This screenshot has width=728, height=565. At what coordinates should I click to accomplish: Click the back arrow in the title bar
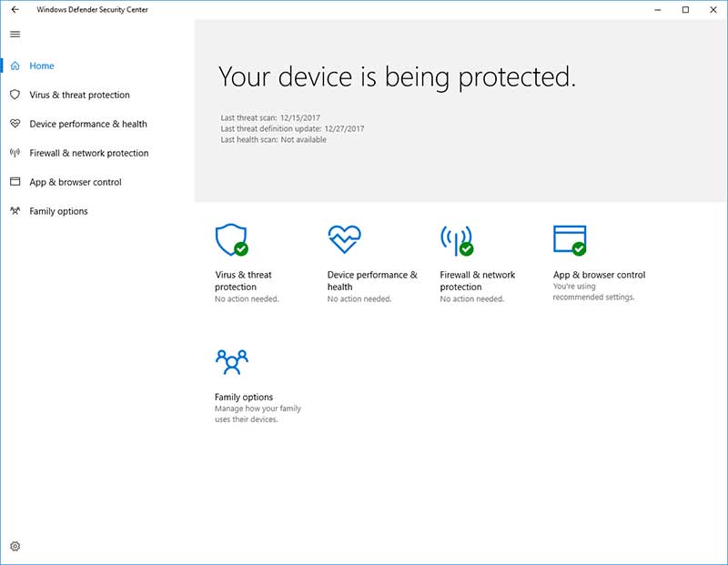pos(14,10)
